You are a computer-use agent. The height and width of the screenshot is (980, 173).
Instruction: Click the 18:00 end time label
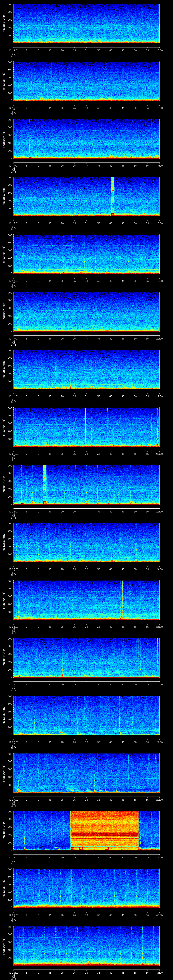coord(159,223)
